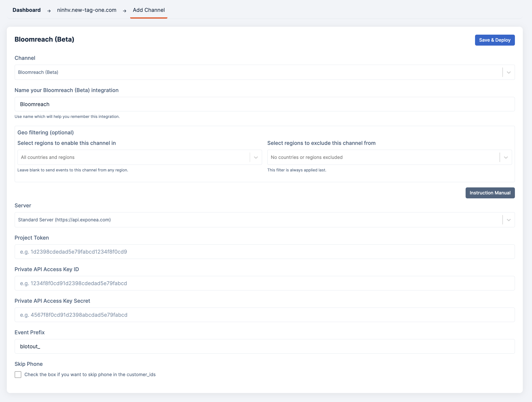Open the Instruction Manual
The image size is (532, 402).
pos(490,193)
